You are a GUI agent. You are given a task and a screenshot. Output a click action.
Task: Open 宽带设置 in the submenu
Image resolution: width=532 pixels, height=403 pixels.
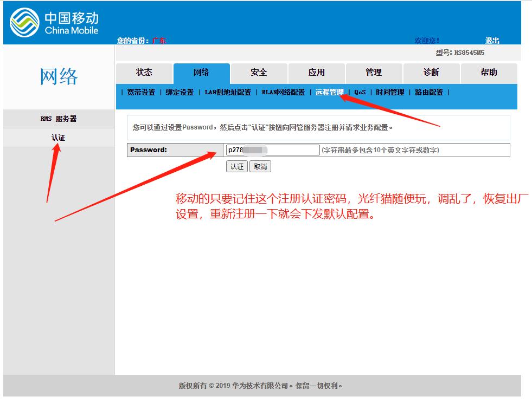click(140, 92)
